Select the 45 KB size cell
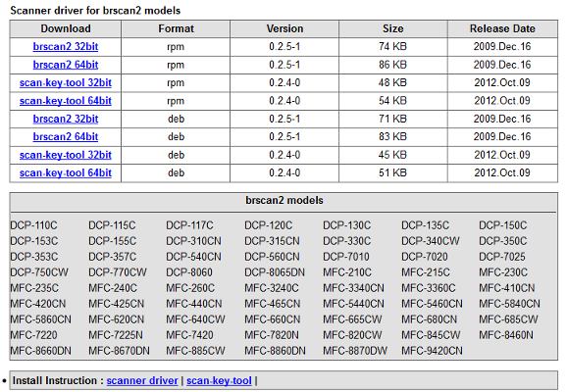 [393, 155]
